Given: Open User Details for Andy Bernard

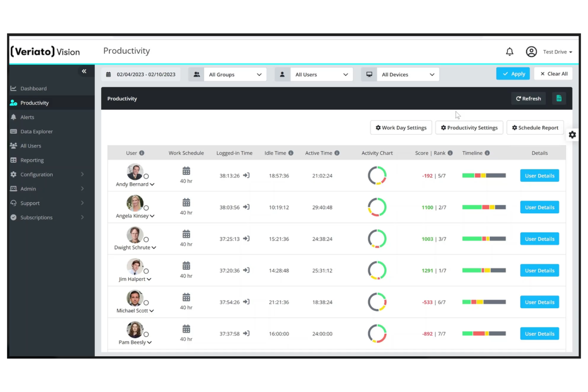Looking at the screenshot, I should tap(540, 176).
